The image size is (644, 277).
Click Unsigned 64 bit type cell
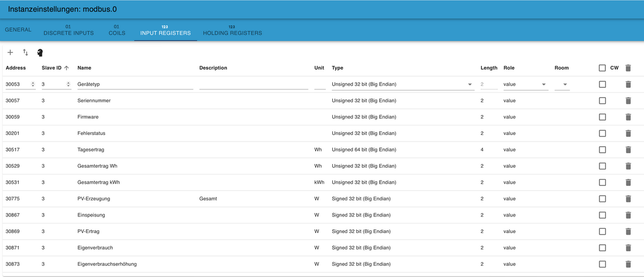(x=364, y=149)
